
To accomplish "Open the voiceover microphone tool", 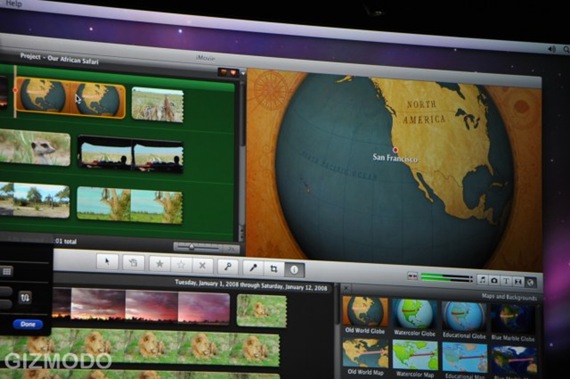I will pos(253,268).
